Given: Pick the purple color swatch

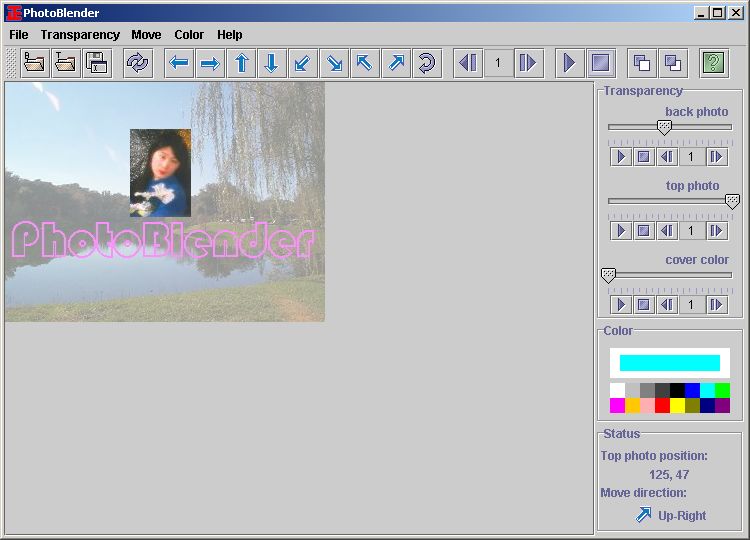Looking at the screenshot, I should coord(722,405).
